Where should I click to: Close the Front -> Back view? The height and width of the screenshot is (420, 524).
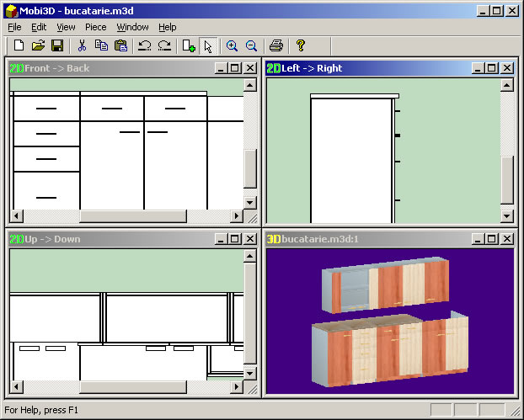coord(250,68)
